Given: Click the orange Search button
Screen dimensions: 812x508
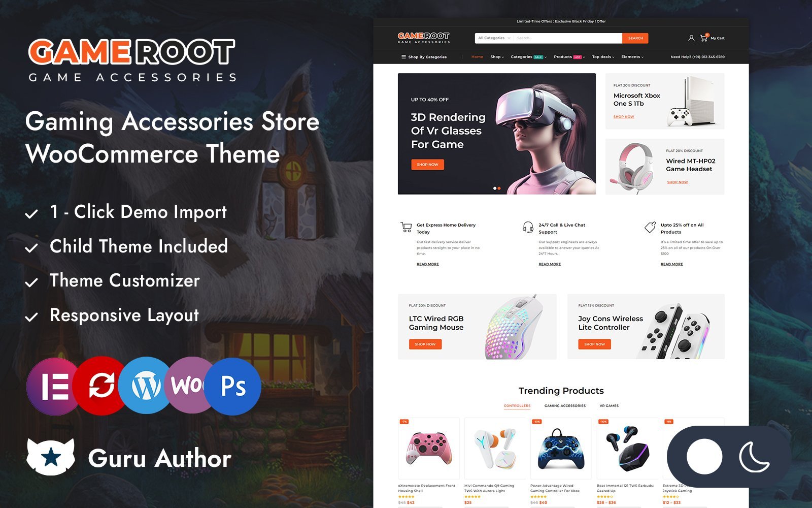Looking at the screenshot, I should coord(635,38).
